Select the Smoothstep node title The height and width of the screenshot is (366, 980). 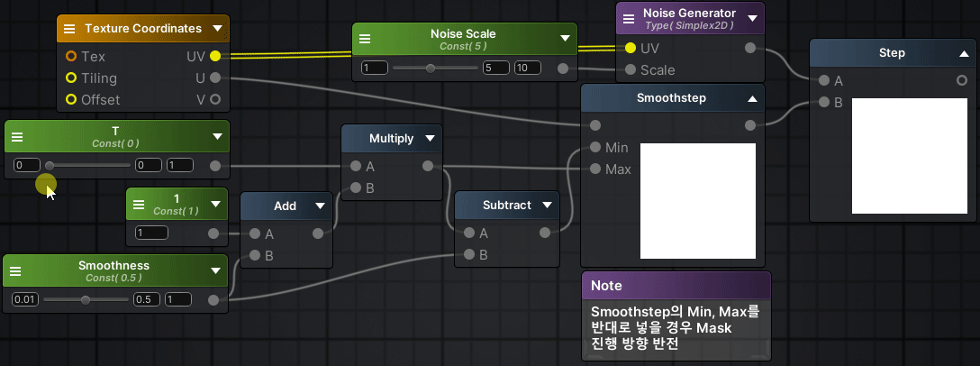(x=671, y=98)
